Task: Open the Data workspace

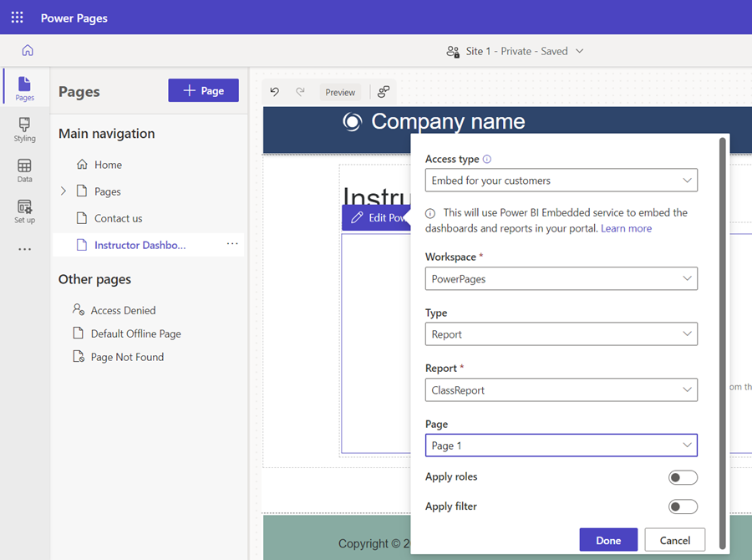Action: pos(24,171)
